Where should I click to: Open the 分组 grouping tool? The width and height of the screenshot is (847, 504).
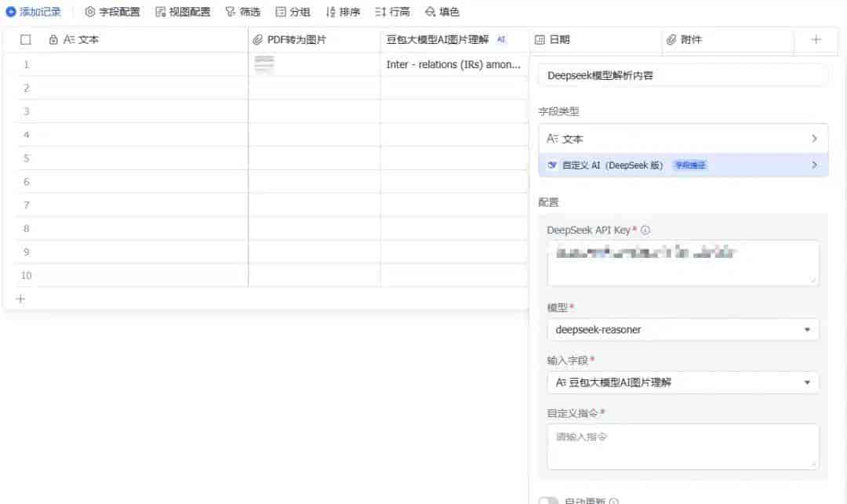point(293,11)
